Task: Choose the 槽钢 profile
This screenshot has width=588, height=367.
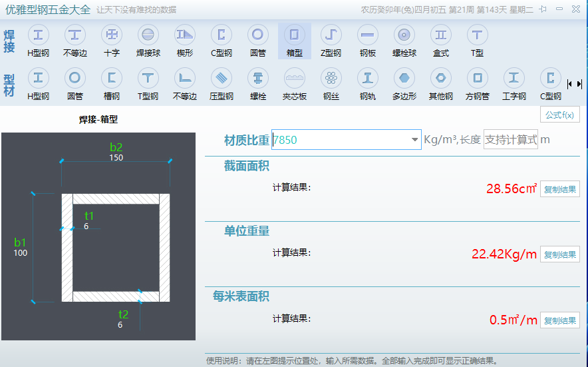Action: pyautogui.click(x=112, y=84)
